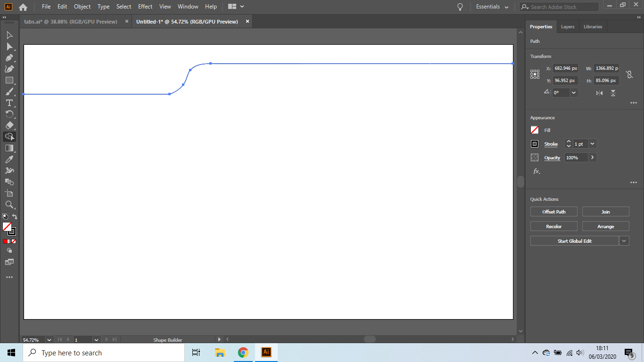
Task: Select the Gradient tool
Action: pos(9,148)
